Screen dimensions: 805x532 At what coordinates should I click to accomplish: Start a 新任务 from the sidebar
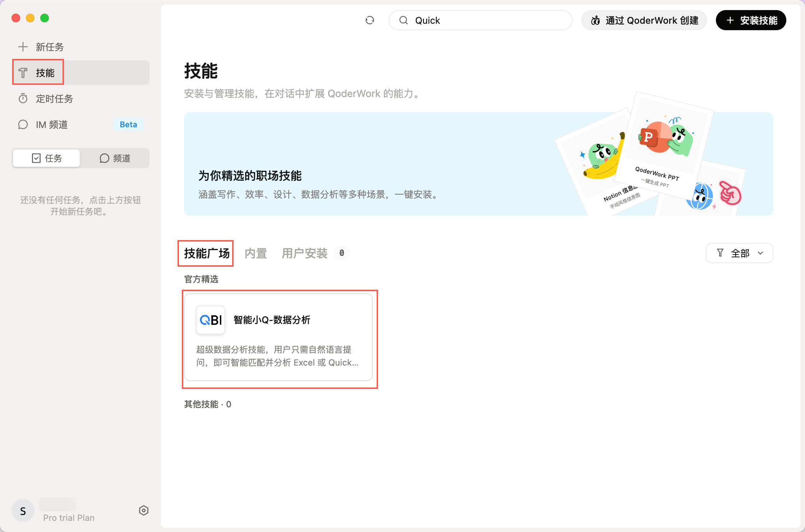(80, 47)
